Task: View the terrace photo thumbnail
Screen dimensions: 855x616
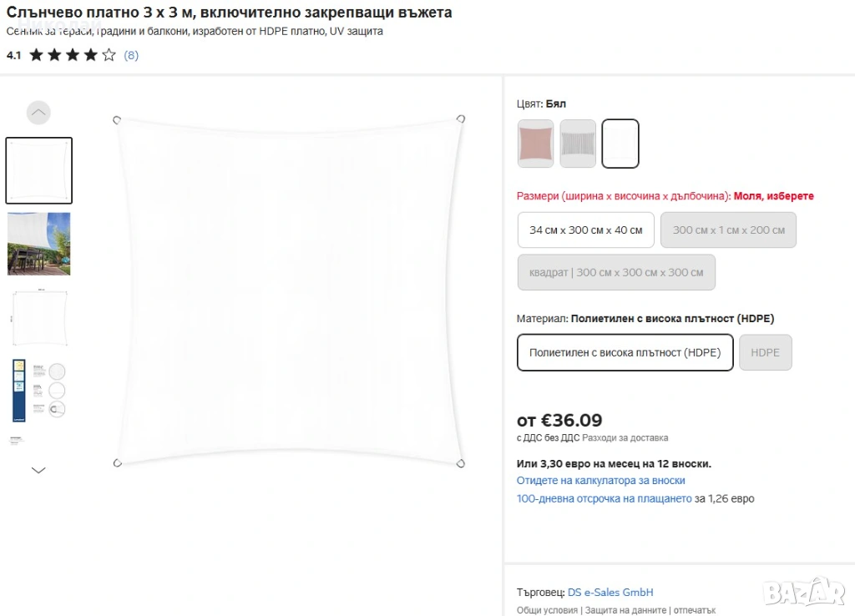Action: click(38, 244)
